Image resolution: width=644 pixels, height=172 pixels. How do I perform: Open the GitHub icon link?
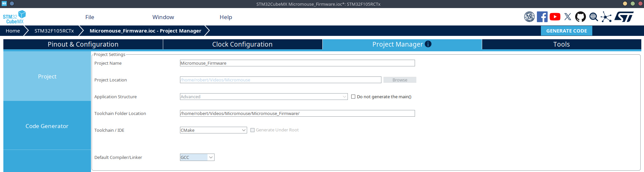(581, 17)
